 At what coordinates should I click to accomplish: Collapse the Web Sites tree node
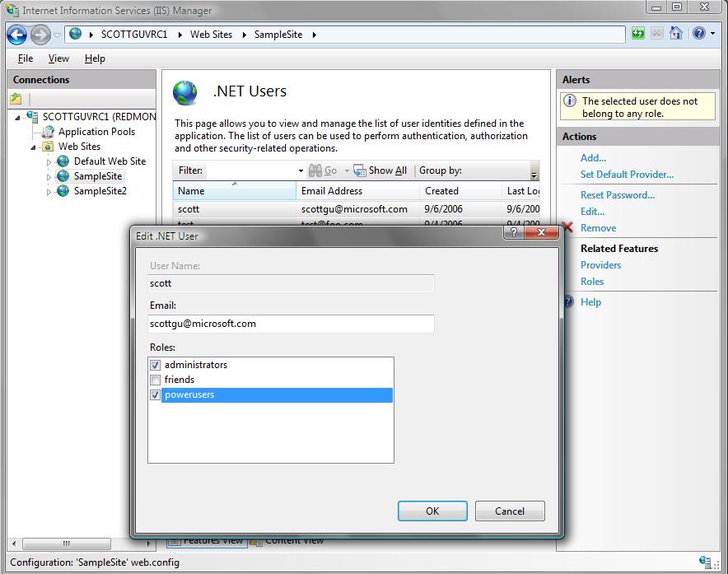(x=34, y=147)
